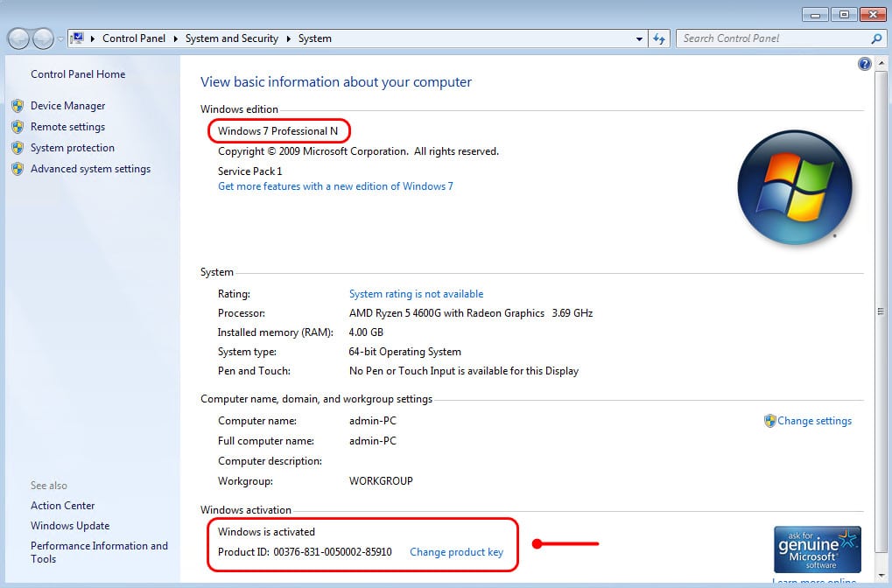Viewport: 892px width, 588px height.
Task: Click shield icon beside System protection
Action: (x=18, y=148)
